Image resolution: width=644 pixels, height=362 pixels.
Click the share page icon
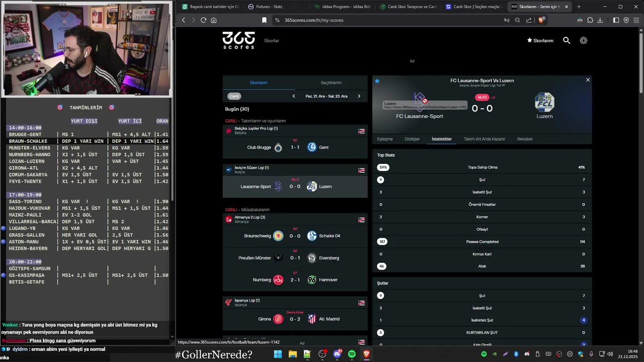coord(529,20)
